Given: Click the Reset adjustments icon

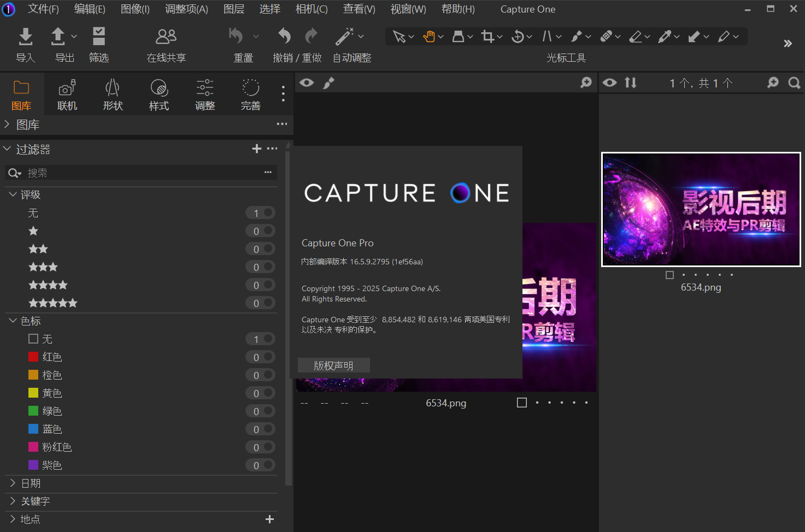Looking at the screenshot, I should (236, 37).
